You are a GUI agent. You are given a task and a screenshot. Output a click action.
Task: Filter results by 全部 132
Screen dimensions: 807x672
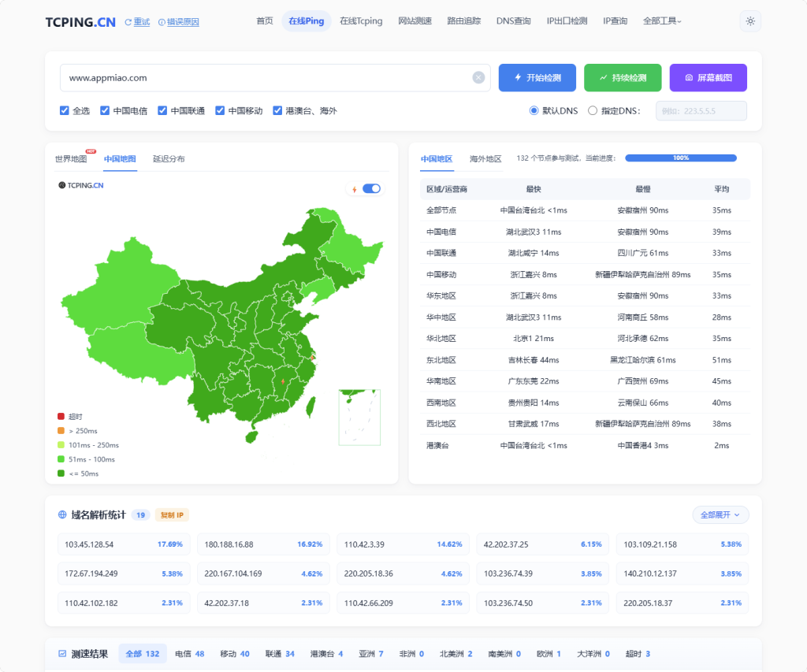143,653
